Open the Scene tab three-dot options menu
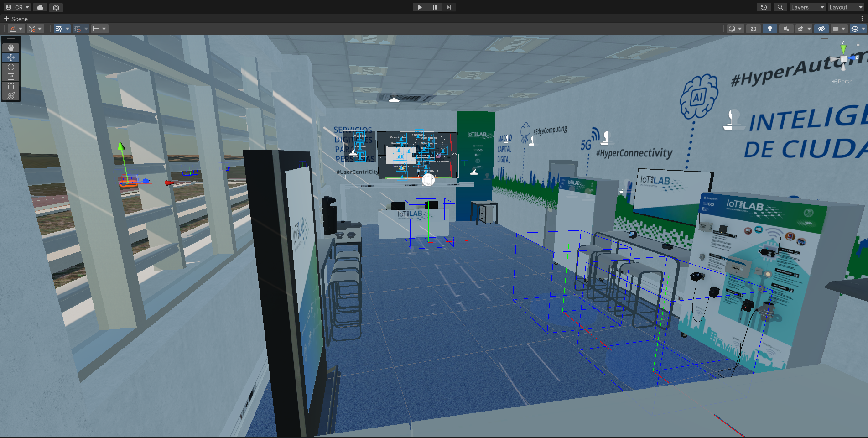 (x=862, y=19)
